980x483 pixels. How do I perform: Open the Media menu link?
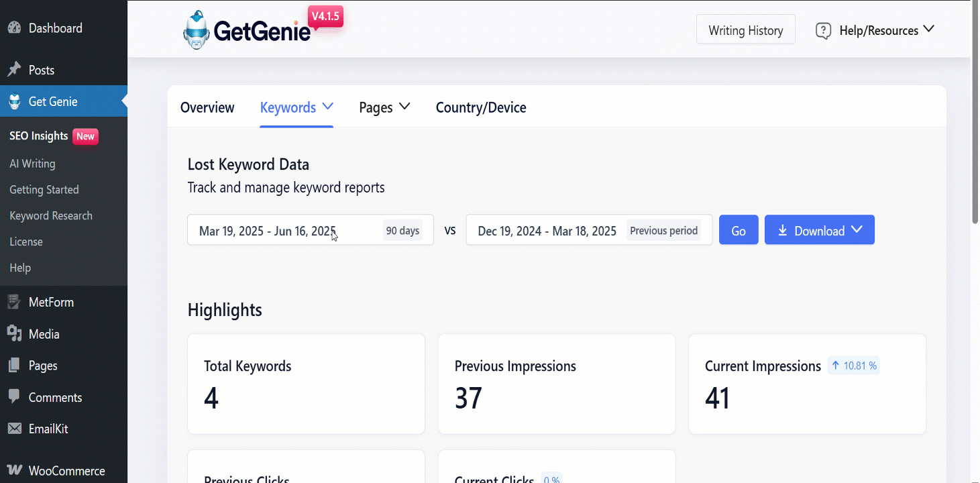click(44, 334)
